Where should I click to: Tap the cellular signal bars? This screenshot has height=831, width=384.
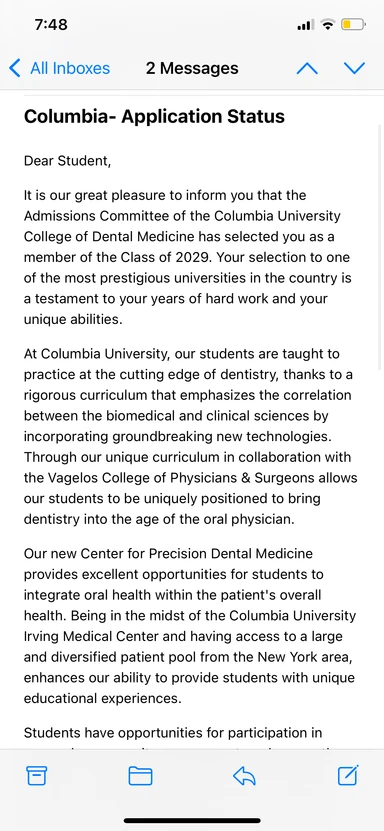coord(306,25)
